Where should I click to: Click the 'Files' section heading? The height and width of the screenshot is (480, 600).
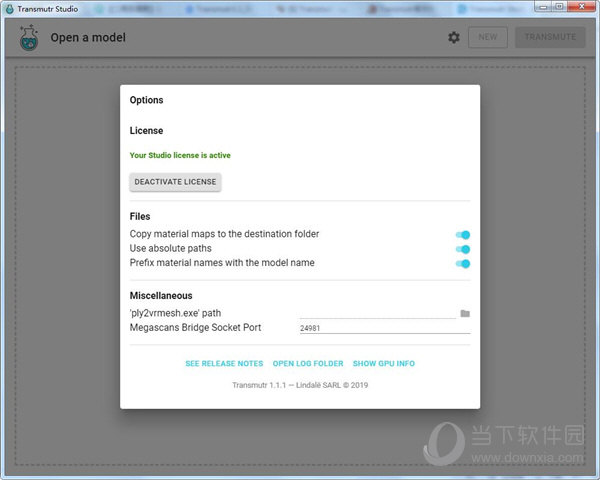(140, 216)
